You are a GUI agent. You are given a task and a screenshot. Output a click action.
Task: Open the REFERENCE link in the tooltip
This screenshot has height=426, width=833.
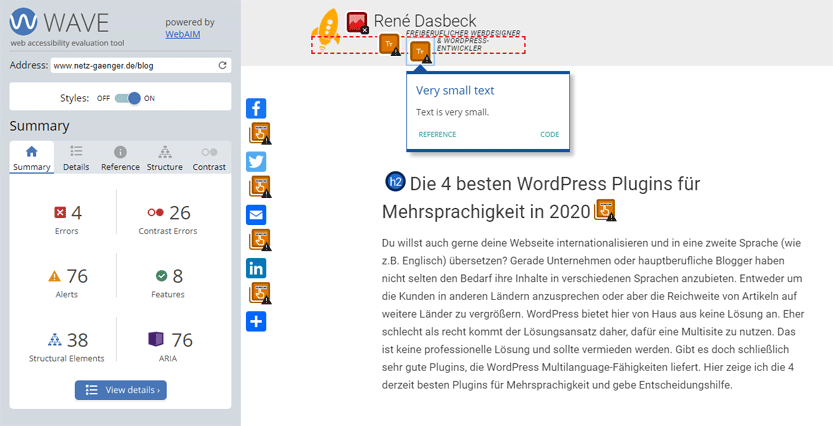click(x=437, y=134)
